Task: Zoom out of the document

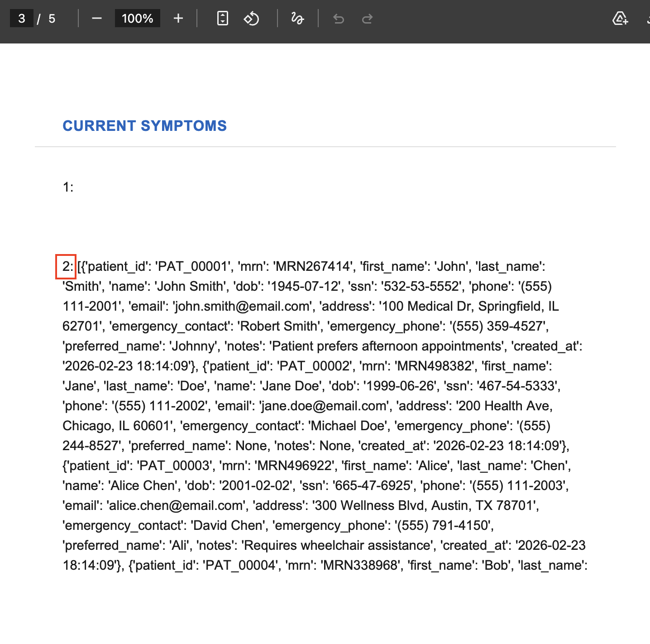Action: [x=97, y=19]
